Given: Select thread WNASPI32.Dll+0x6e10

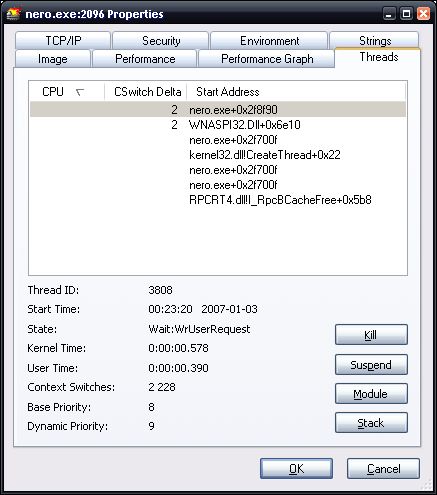Looking at the screenshot, I should [218, 125].
